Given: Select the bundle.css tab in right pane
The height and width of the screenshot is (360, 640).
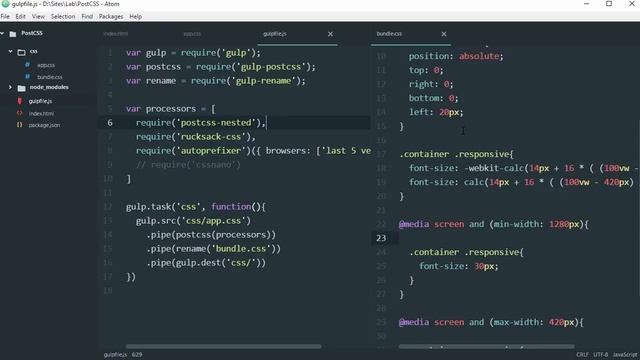Looking at the screenshot, I should click(389, 34).
